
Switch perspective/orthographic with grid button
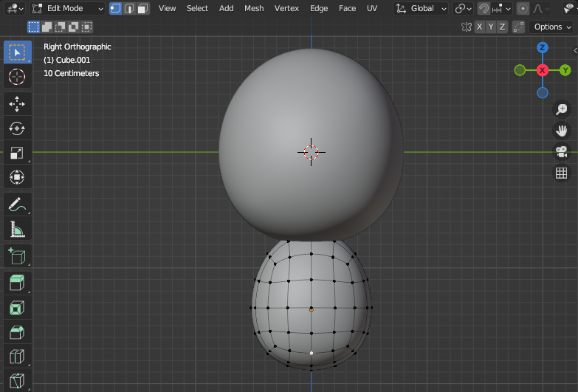[x=561, y=173]
